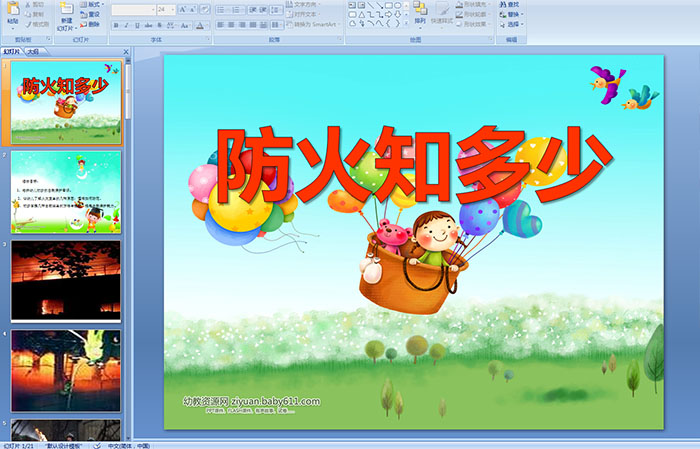Open Align Text (对齐文本) menu

(x=302, y=15)
